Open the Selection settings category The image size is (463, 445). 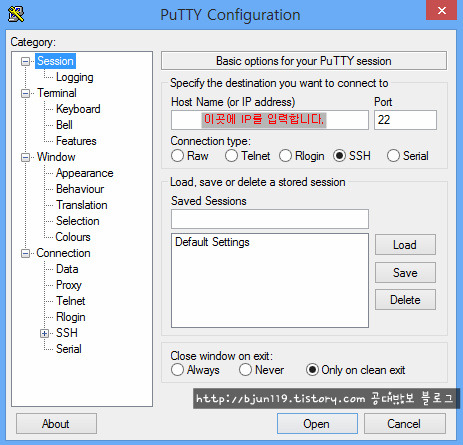pos(78,221)
